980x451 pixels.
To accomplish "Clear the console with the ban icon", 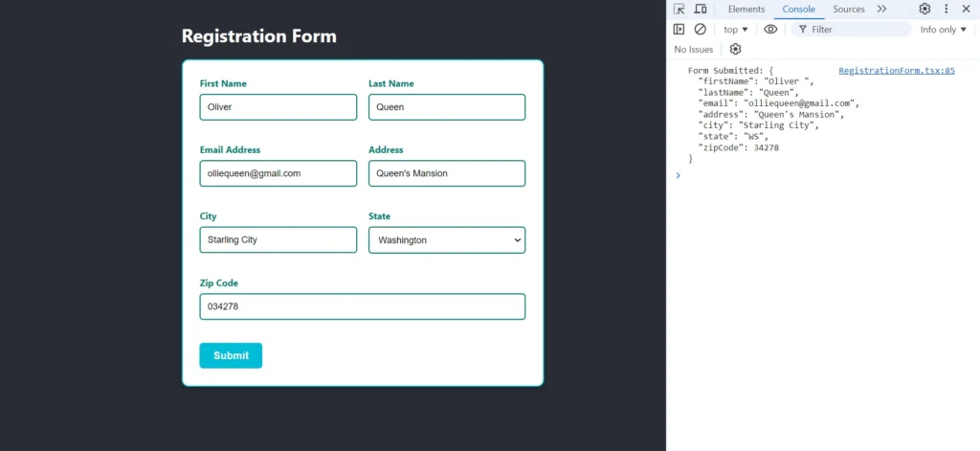I will click(700, 30).
